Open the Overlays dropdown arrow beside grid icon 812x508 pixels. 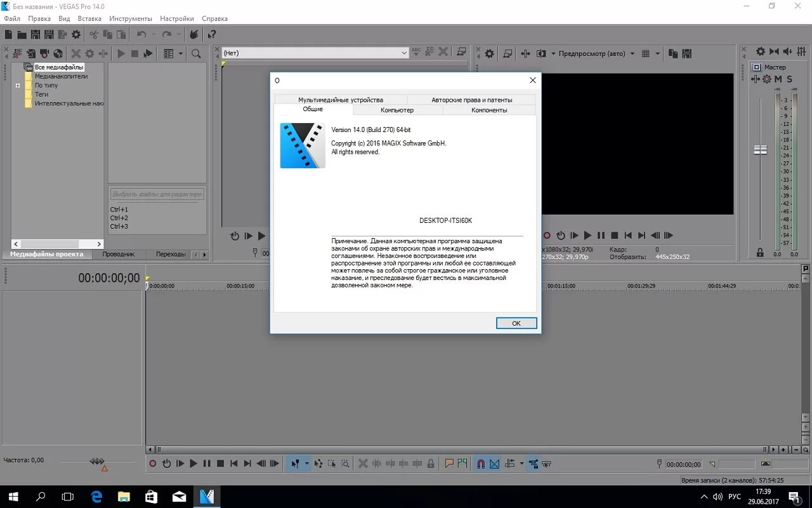[x=657, y=54]
